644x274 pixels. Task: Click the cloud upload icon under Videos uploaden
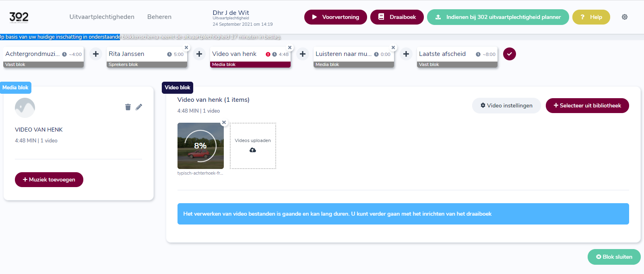253,150
